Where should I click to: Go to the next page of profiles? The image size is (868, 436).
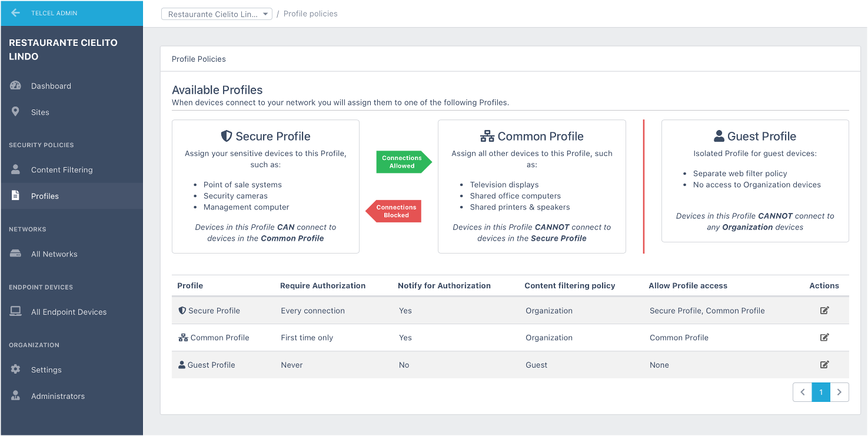coord(840,392)
